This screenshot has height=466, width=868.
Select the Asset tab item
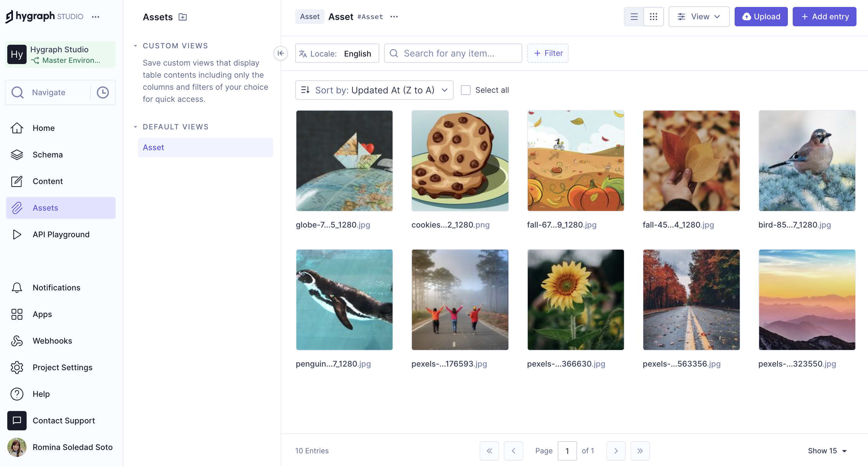click(310, 16)
